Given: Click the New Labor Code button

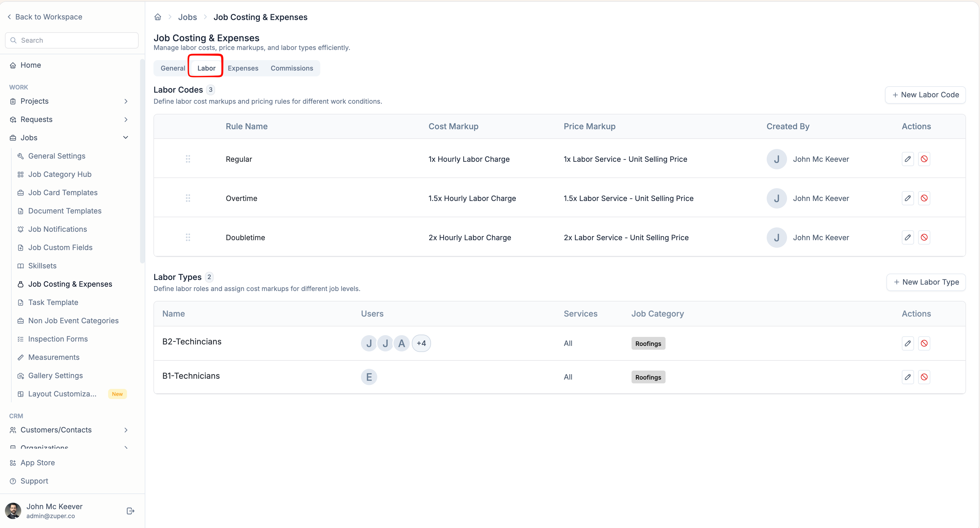Looking at the screenshot, I should [x=926, y=95].
